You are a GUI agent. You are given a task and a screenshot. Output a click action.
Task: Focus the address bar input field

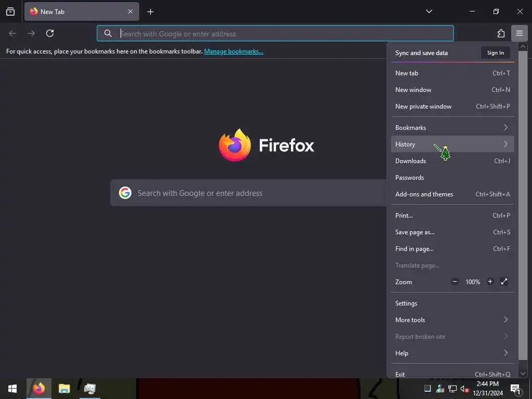[x=275, y=33]
